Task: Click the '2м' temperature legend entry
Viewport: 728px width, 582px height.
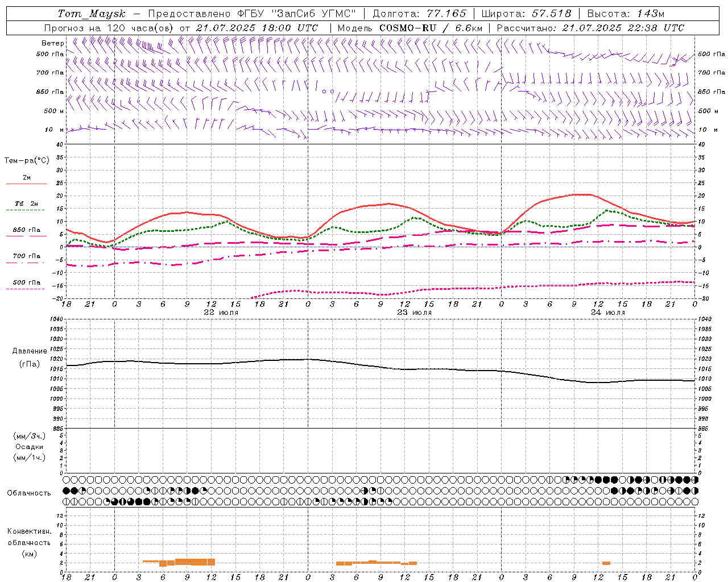Action: 27,178
